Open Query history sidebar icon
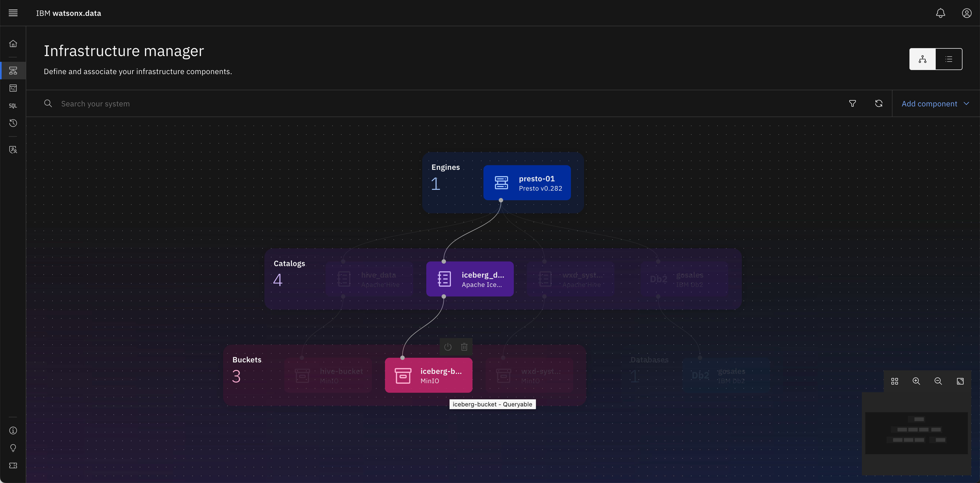Viewport: 980px width, 483px height. pos(13,123)
